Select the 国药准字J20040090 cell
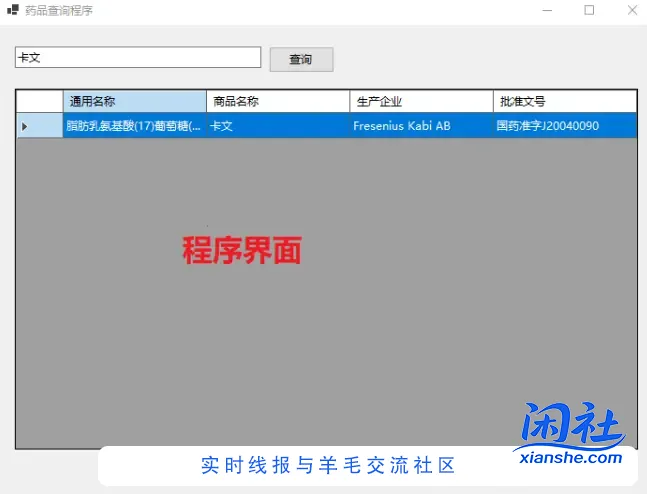This screenshot has height=494, width=647. click(564, 126)
